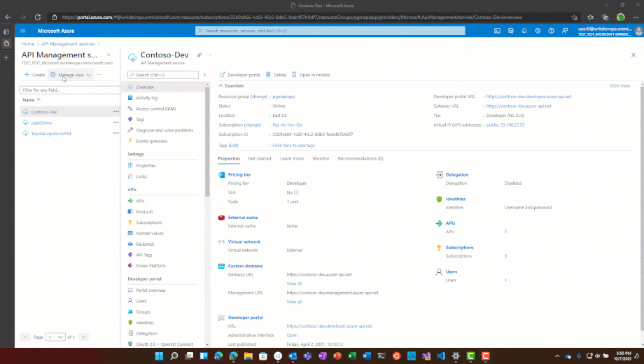This screenshot has width=644, height=364.
Task: Click the Filter for any field box
Action: tap(69, 90)
